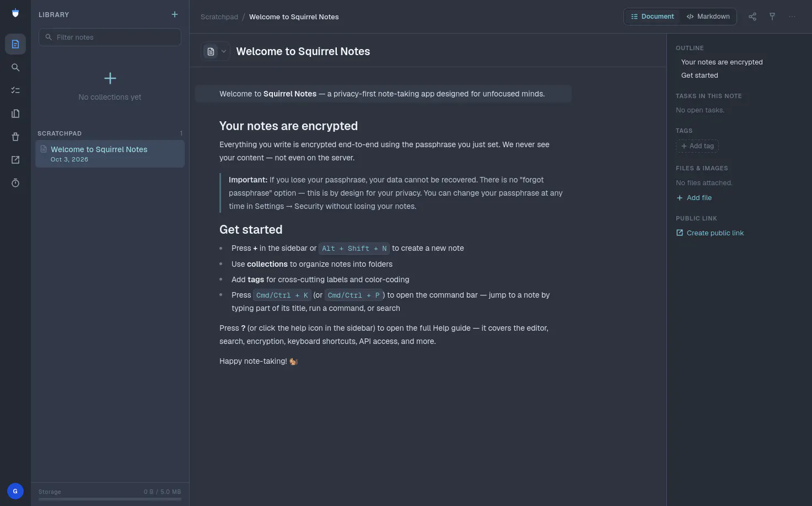Open the trash bin icon
812x506 pixels.
(x=15, y=137)
